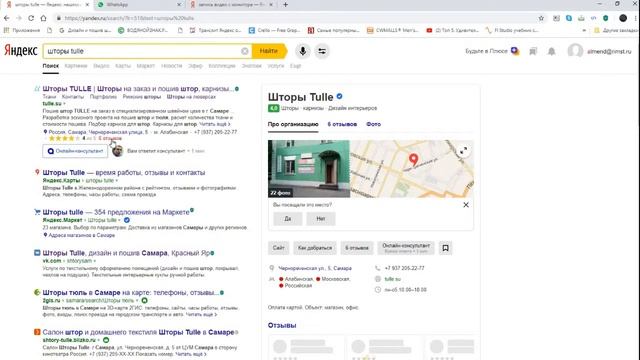Open the Yandex account avatar
The width and height of the screenshot is (640, 360).
575,51
